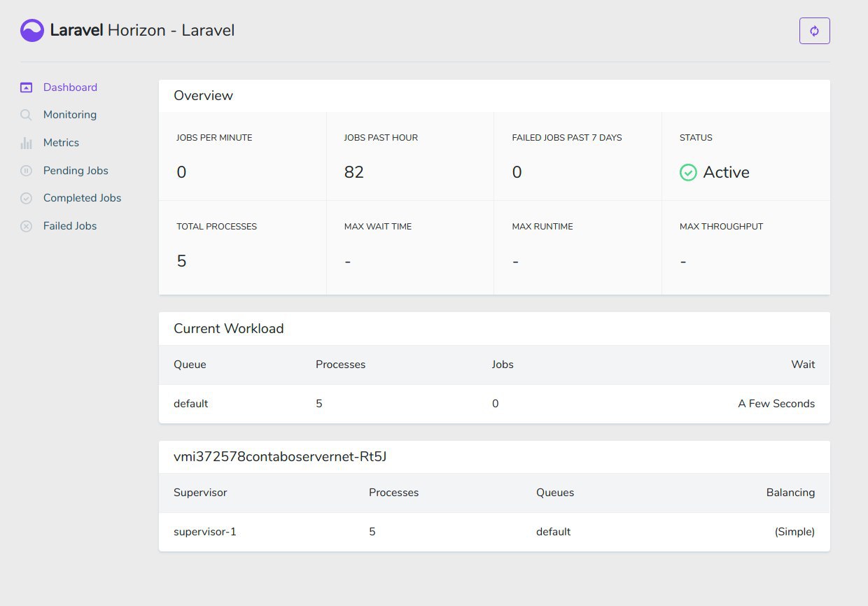Click 'default' in the Current Workload table
This screenshot has height=606, width=868.
191,404
